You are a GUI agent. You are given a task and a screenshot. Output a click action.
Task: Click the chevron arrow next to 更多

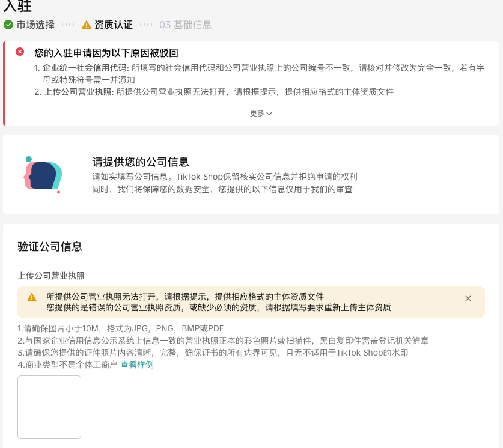point(269,114)
